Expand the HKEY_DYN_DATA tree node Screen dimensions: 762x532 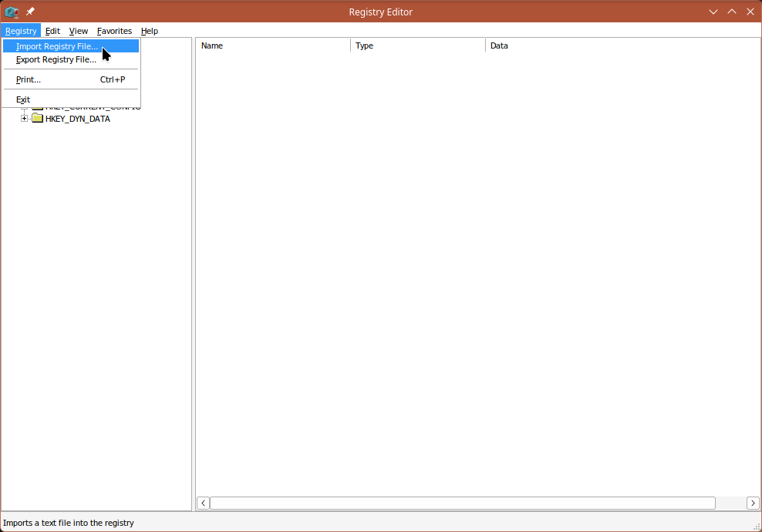[x=24, y=119]
